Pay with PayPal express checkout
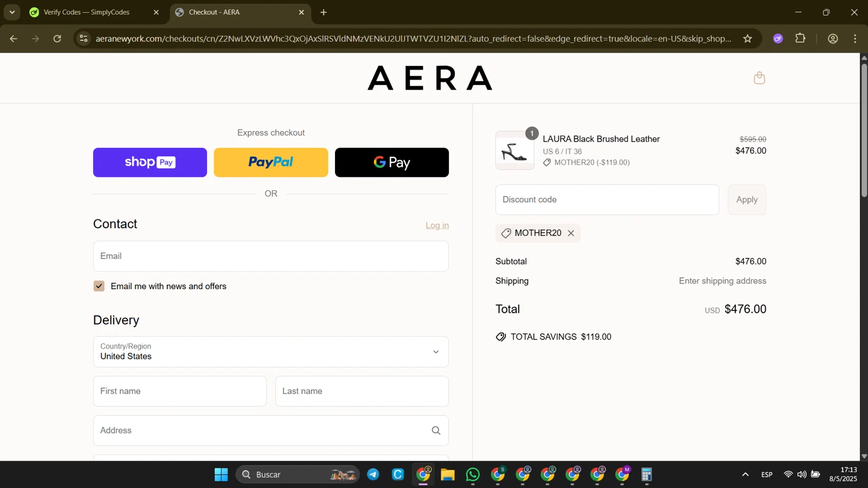 coord(271,162)
